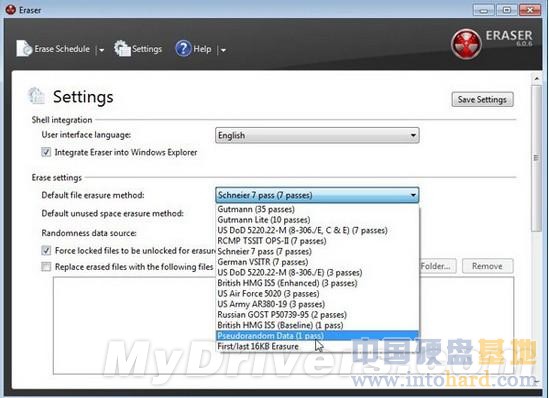Screen dimensions: 549x398
Task: Choose First/last 16KB Erasure
Action: (x=317, y=346)
